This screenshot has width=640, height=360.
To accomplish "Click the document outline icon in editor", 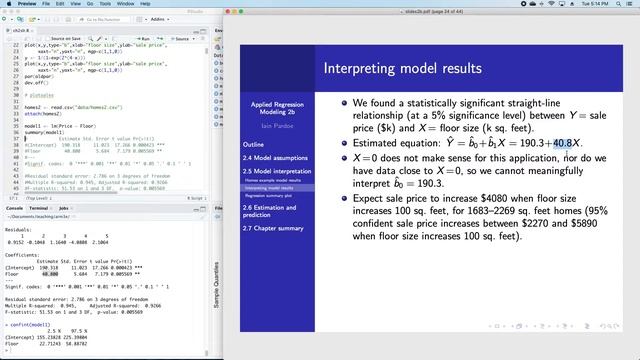I will tap(203, 38).
